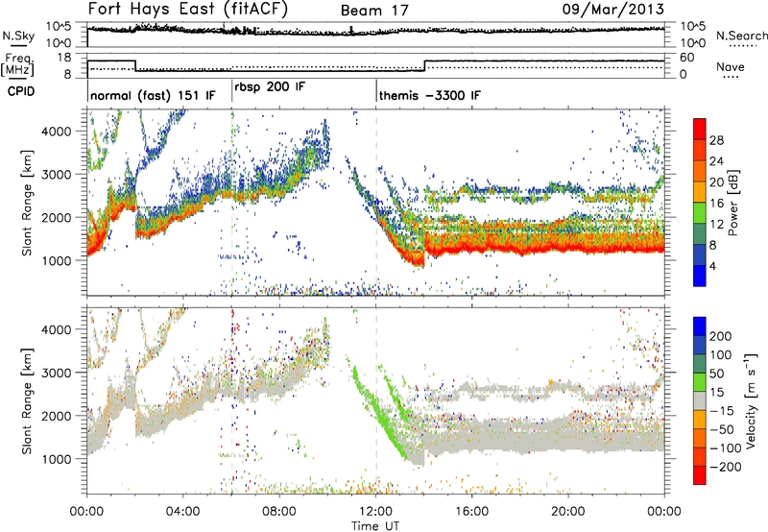Click the red bottom of velocity colorbar
The width and height of the screenshot is (768, 532).
pyautogui.click(x=700, y=475)
